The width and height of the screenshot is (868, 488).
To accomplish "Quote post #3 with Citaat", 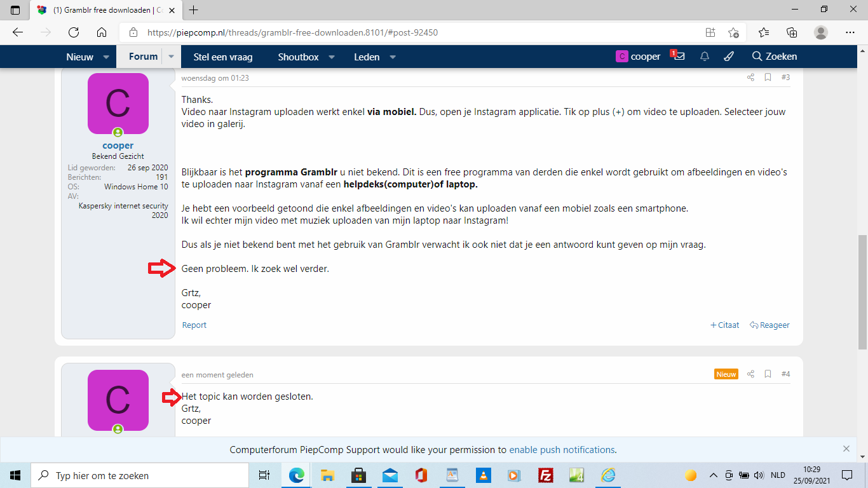I will tap(724, 325).
